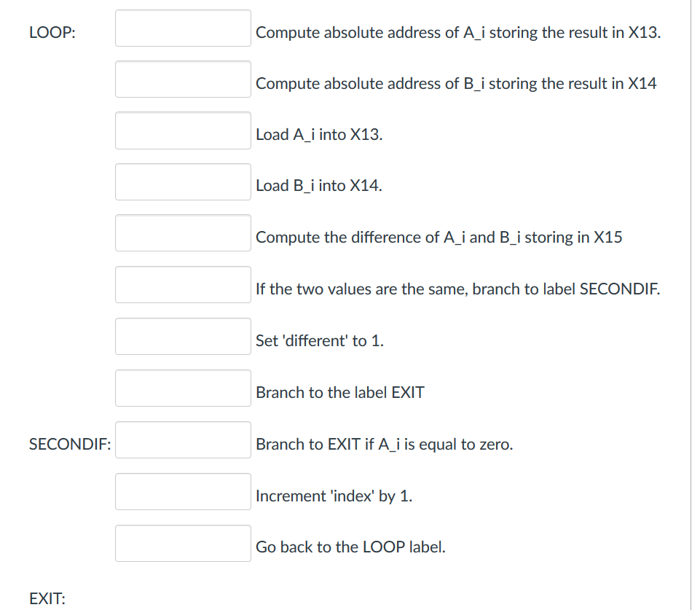Click the input box for loading B_i into X14
The image size is (700, 610).
[182, 181]
